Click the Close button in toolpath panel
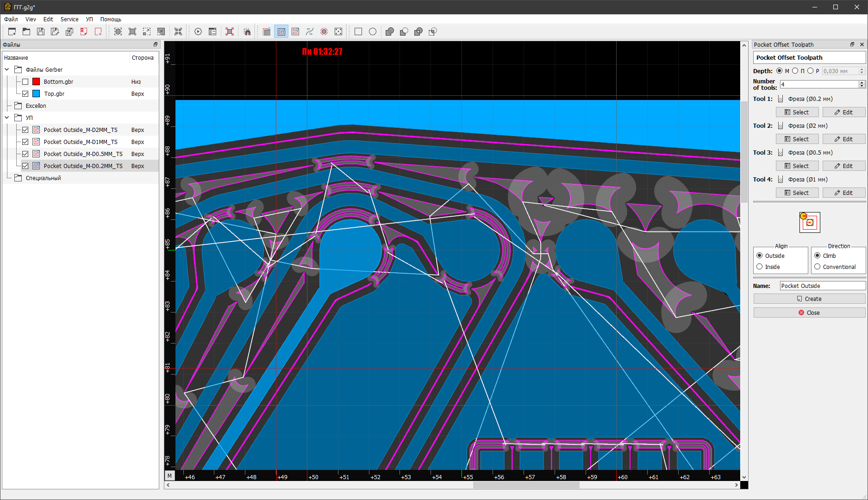Viewport: 868px width, 500px height. pyautogui.click(x=809, y=312)
